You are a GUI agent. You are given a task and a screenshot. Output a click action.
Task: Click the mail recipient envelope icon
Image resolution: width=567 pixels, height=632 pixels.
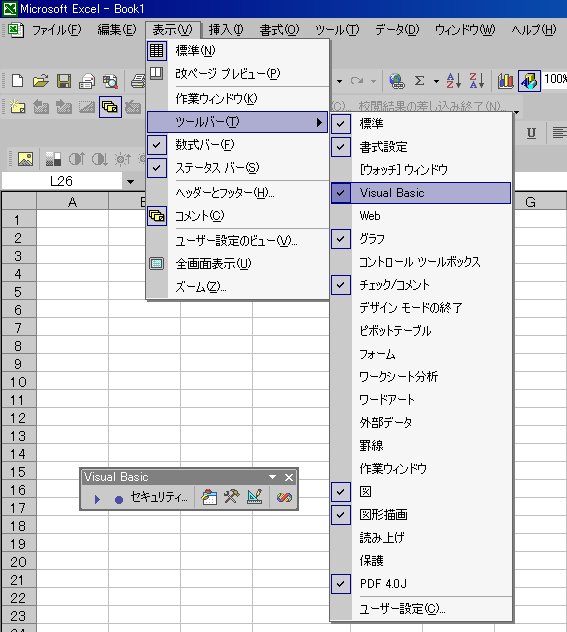[x=87, y=81]
